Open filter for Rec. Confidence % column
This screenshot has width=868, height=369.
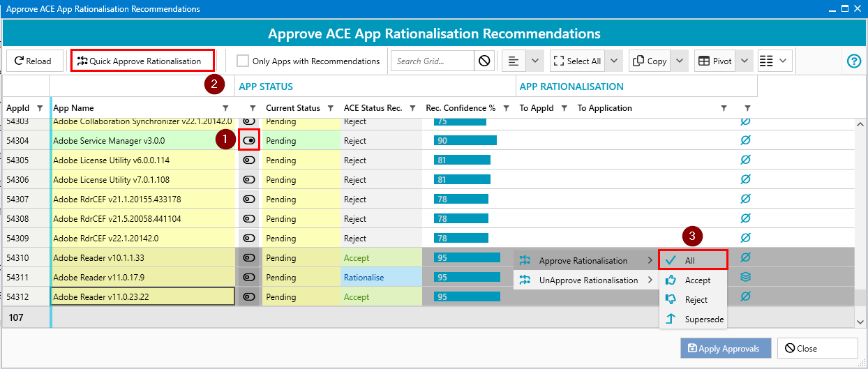(x=507, y=108)
